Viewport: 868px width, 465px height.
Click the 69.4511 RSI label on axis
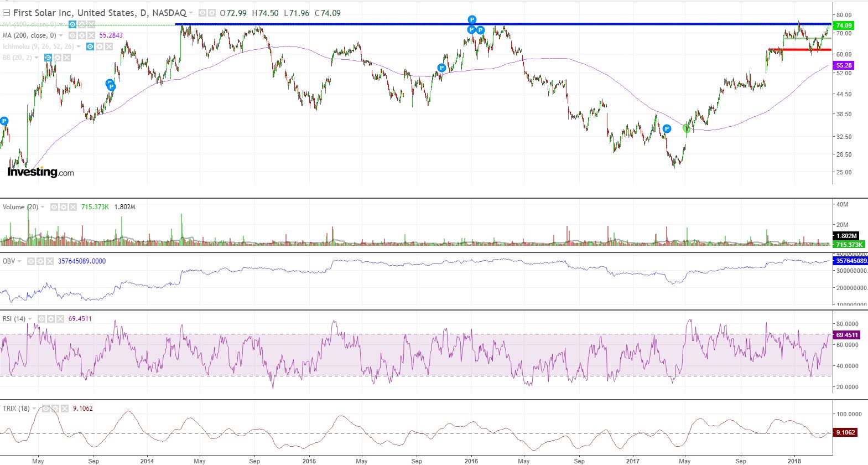(846, 335)
